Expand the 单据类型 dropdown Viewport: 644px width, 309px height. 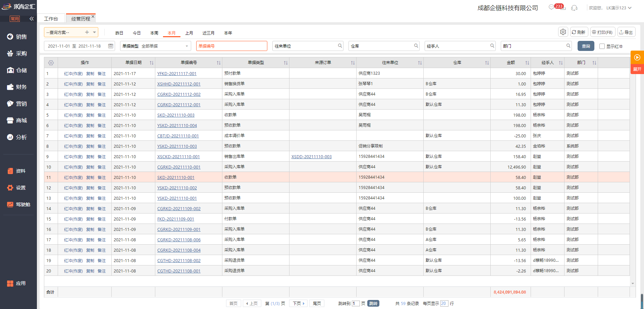(x=186, y=46)
